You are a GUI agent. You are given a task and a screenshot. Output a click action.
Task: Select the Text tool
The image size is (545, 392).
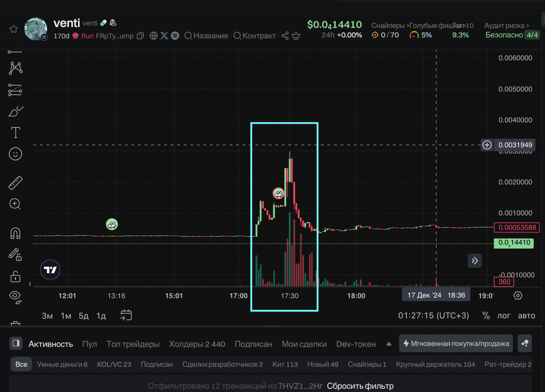pos(15,132)
